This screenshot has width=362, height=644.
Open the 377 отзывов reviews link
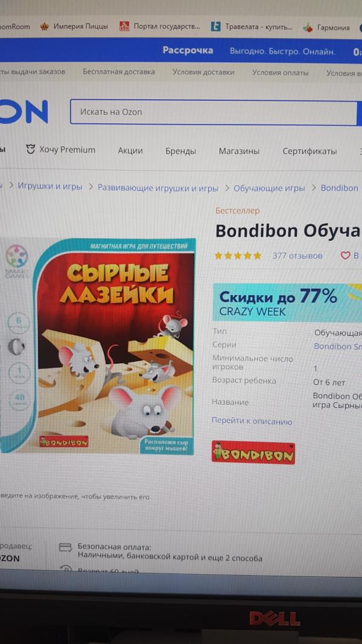tap(297, 256)
